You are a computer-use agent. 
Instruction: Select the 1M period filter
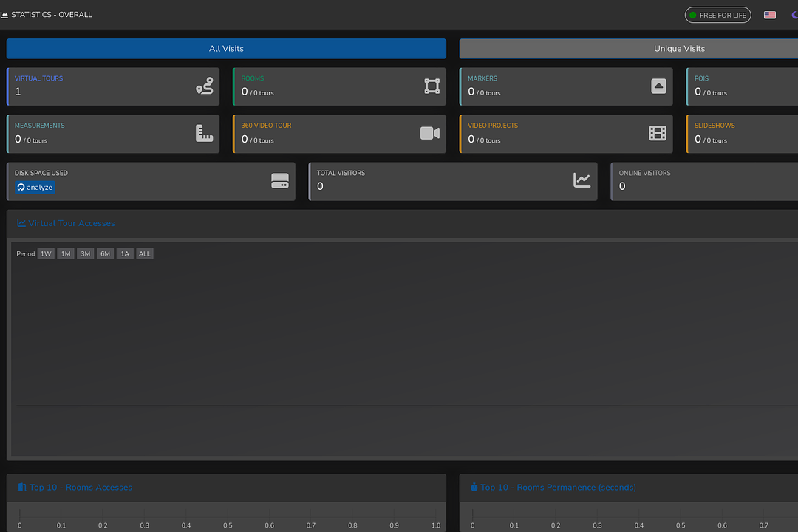coord(66,253)
